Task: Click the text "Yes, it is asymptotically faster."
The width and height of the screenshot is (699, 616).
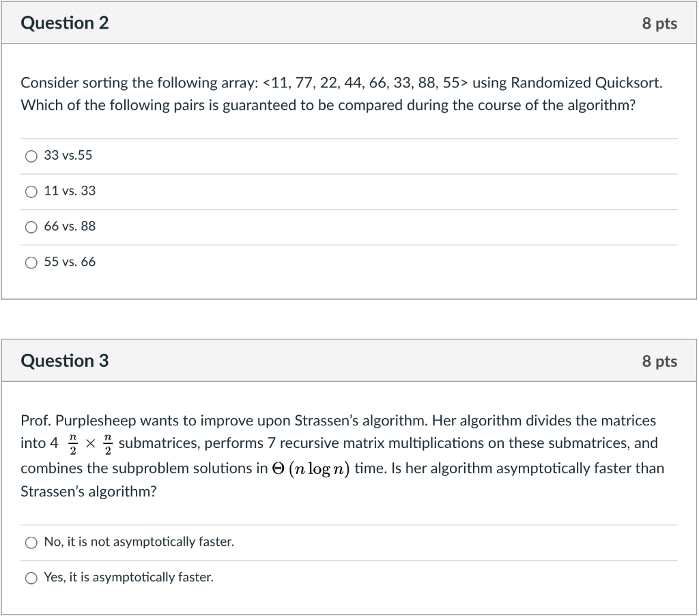Action: (x=128, y=577)
